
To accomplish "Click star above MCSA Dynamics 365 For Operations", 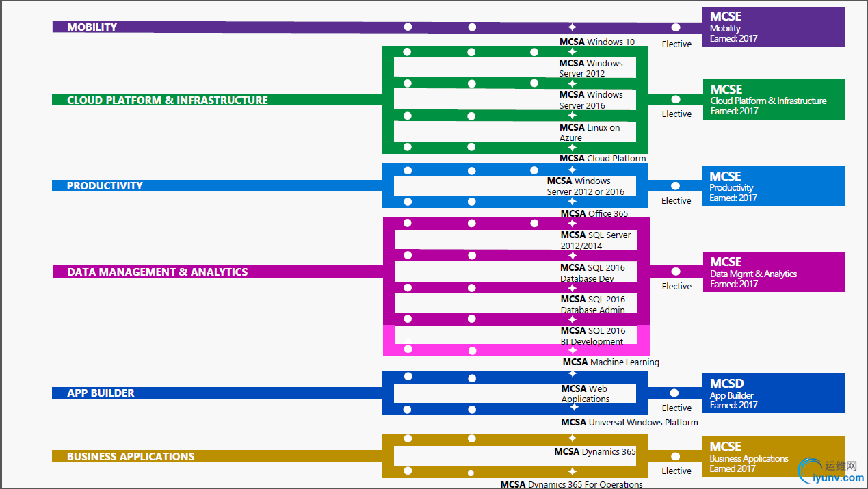I will (x=573, y=471).
